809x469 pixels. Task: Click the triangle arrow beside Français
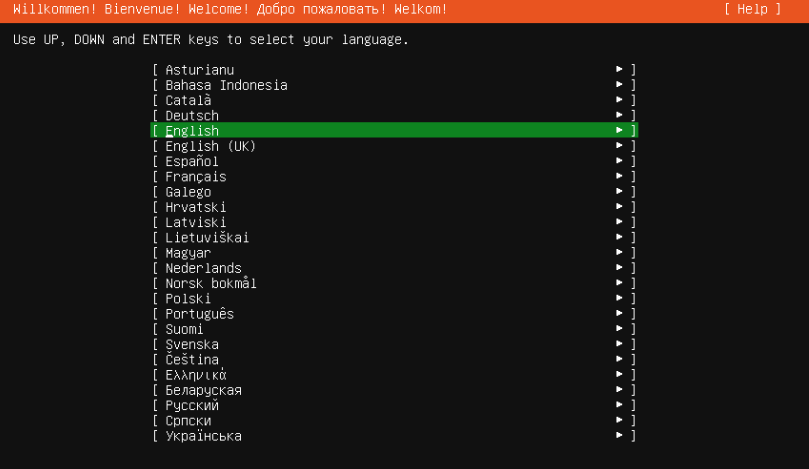[619, 176]
